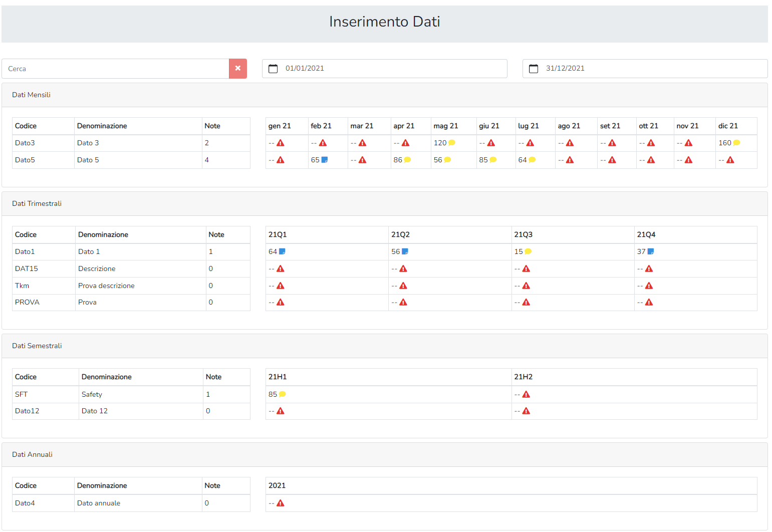Click warning icon for Dato5 ago 21
772x532 pixels.
pos(570,160)
